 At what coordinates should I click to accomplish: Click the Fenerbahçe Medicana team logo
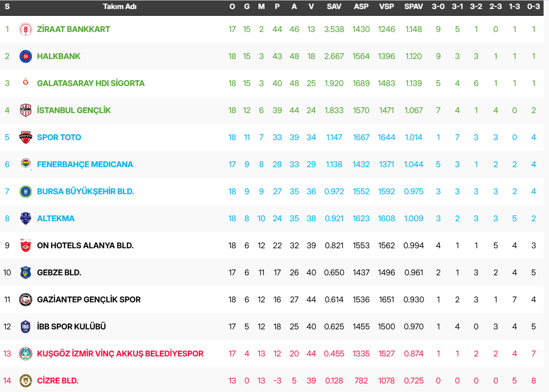26,164
